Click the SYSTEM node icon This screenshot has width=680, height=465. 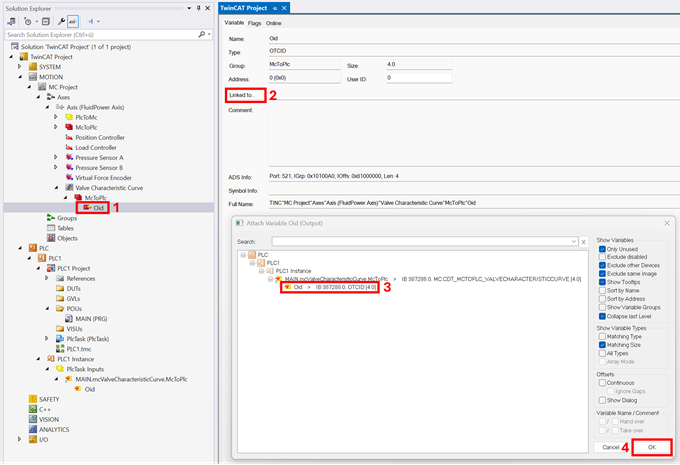point(33,67)
